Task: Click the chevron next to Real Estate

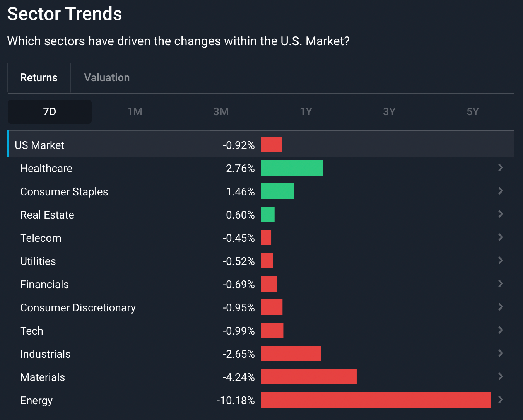Action: coord(501,214)
